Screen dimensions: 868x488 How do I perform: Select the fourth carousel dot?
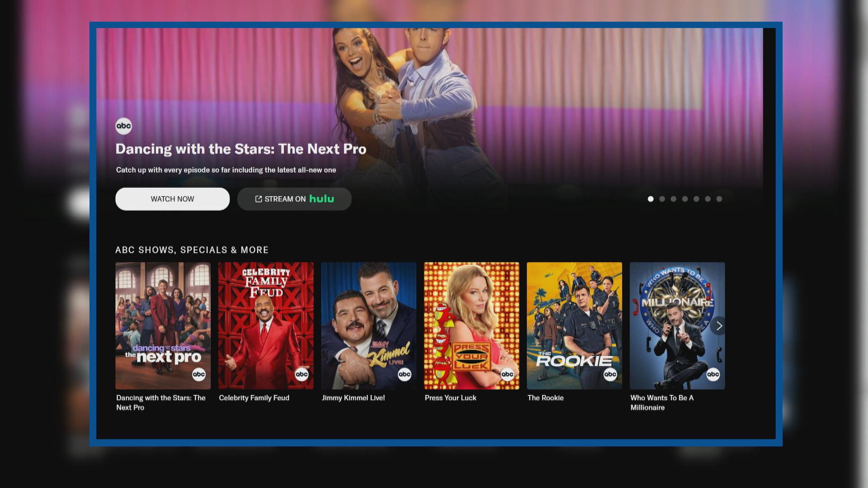[x=685, y=199]
